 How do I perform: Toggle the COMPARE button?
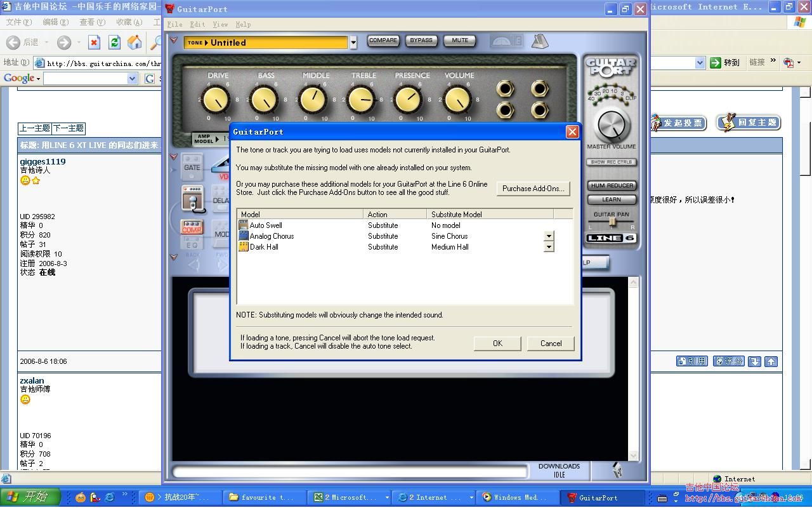[383, 41]
